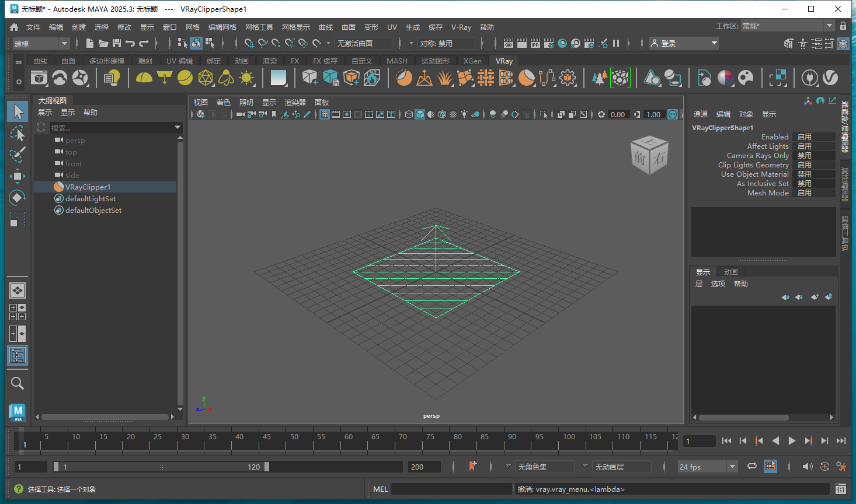Click the V-Ray clipper shelf icon
Image resolution: width=856 pixels, height=504 pixels.
click(527, 78)
